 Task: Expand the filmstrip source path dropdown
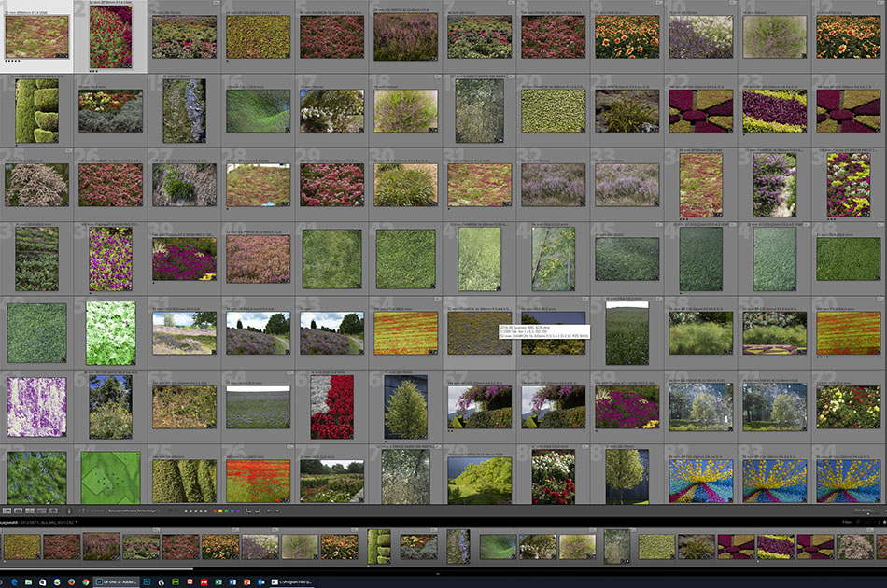(78, 523)
